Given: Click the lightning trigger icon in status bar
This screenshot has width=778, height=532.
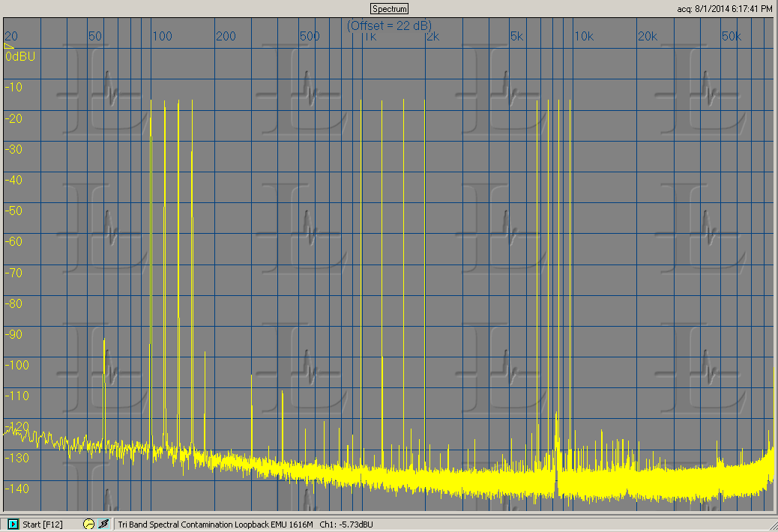Looking at the screenshot, I should click(103, 524).
